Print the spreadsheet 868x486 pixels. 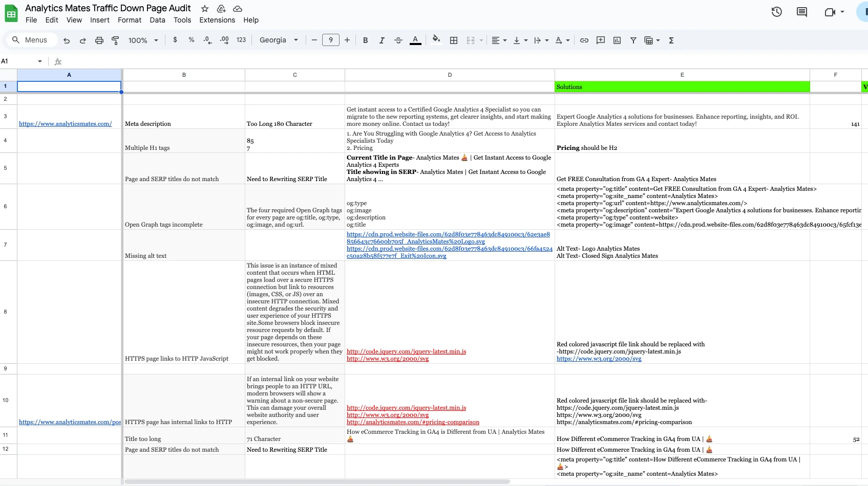[99, 40]
